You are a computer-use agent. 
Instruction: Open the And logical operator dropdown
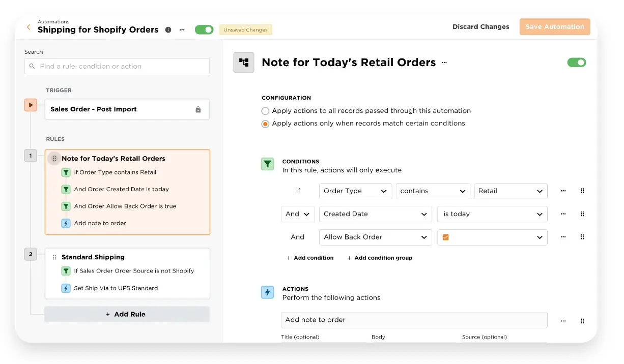pos(298,214)
